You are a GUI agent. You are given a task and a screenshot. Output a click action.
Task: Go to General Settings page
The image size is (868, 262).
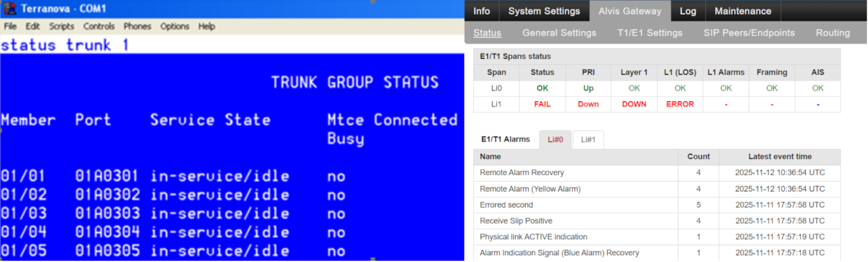559,33
